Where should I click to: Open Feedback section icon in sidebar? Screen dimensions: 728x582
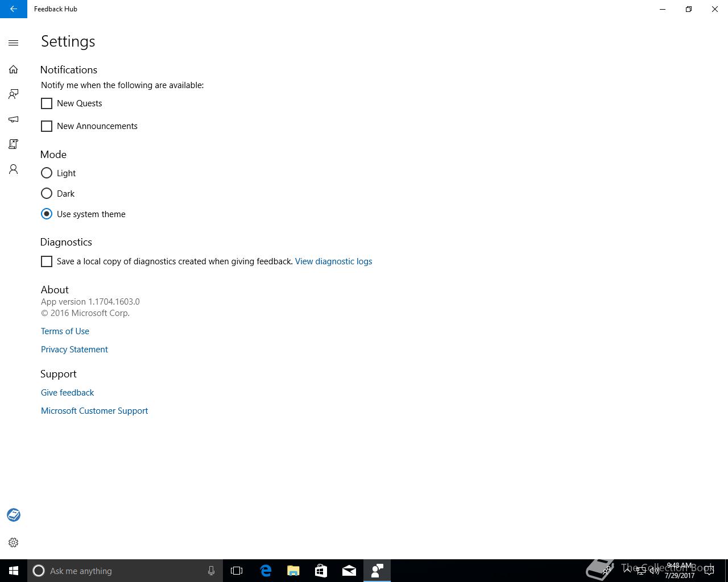coord(14,94)
